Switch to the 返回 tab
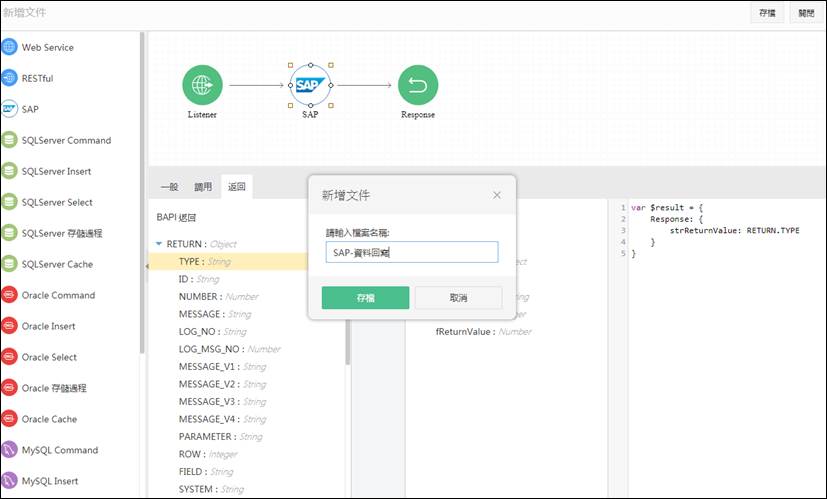 click(x=237, y=187)
